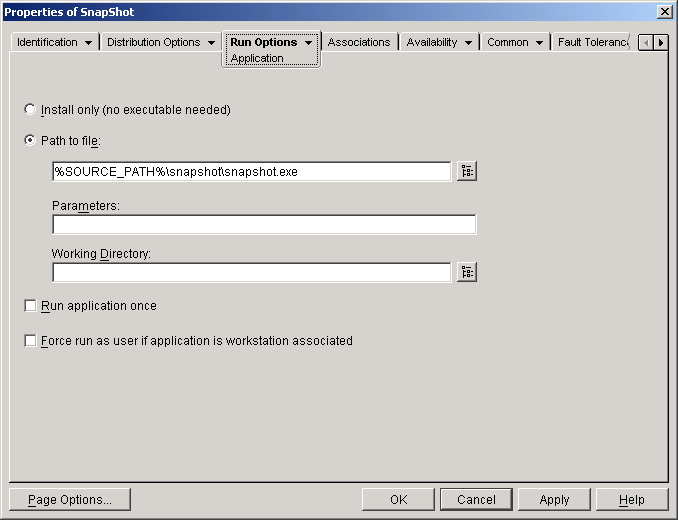Browse for the Working Directory
The height and width of the screenshot is (520, 678).
466,272
